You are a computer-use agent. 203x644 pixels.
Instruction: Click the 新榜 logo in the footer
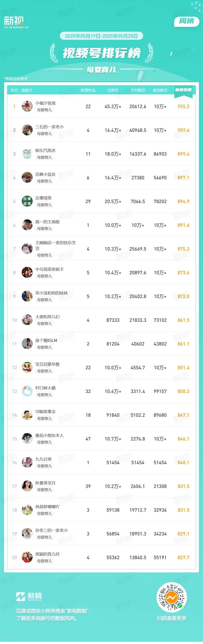click(29, 597)
